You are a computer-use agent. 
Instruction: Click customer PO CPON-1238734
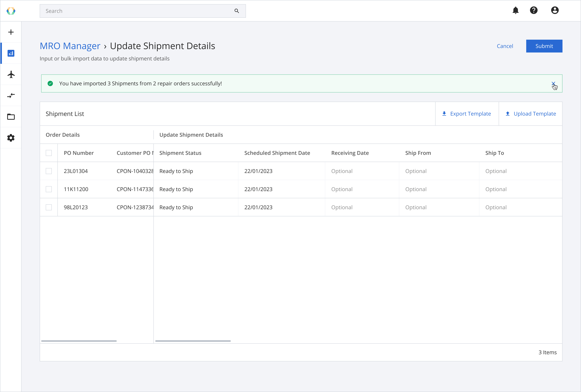click(135, 207)
